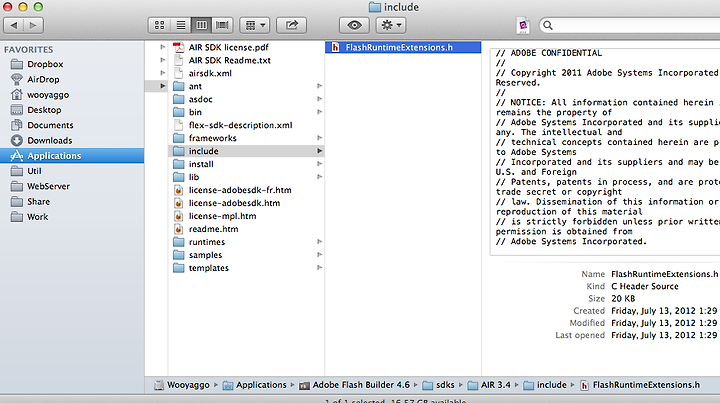Select the include folder row
Viewport: 720px width, 403px height.
click(246, 151)
